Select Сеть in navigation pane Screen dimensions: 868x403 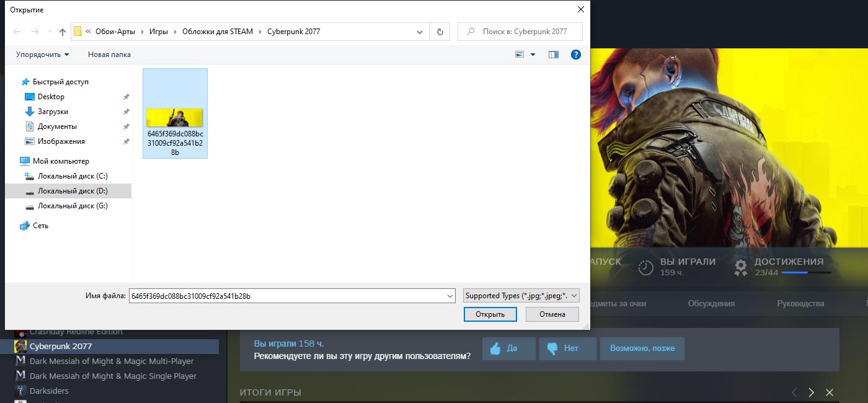point(40,226)
